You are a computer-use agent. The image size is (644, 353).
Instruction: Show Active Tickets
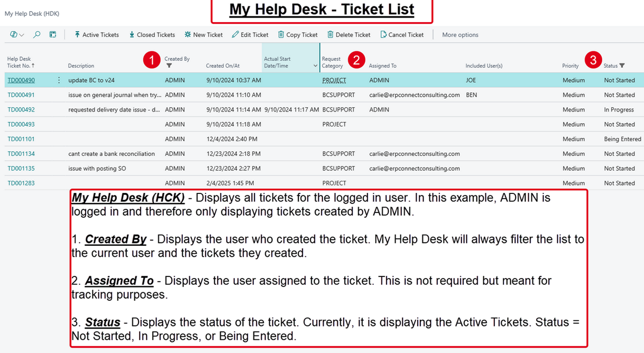coord(96,35)
